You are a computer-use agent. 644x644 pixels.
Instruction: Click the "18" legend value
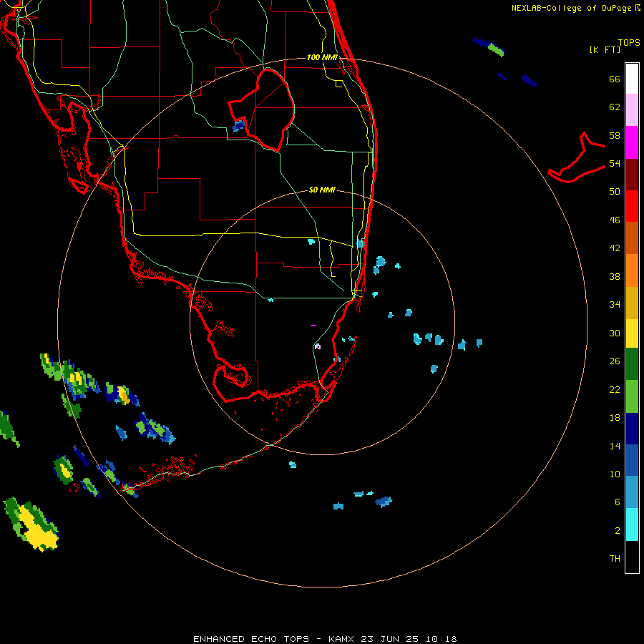[x=615, y=418]
